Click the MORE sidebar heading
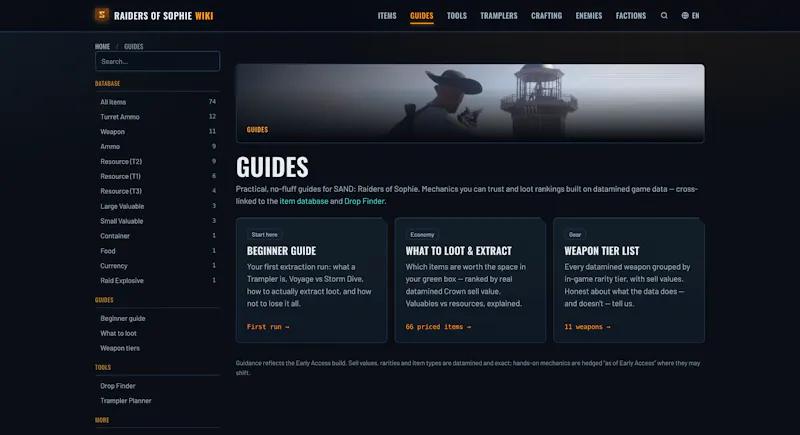This screenshot has height=435, width=800. pos(102,420)
